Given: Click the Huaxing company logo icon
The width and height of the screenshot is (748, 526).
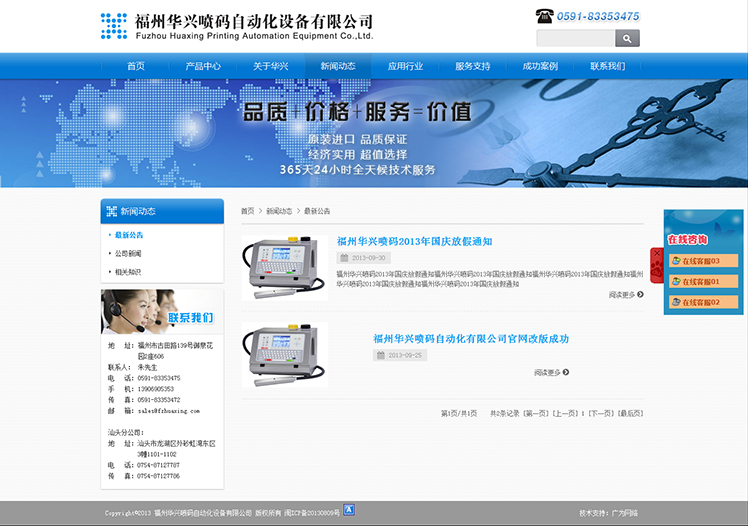Looking at the screenshot, I should (114, 26).
